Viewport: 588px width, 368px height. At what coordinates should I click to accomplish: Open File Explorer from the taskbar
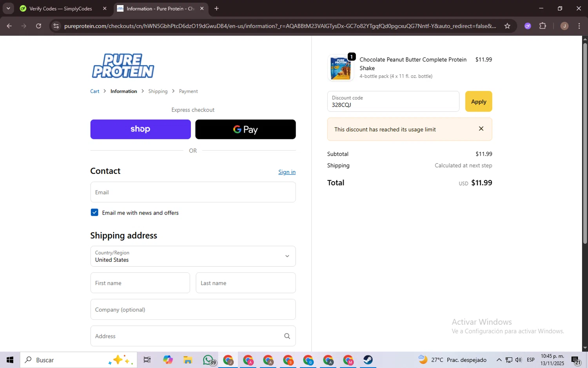click(187, 360)
